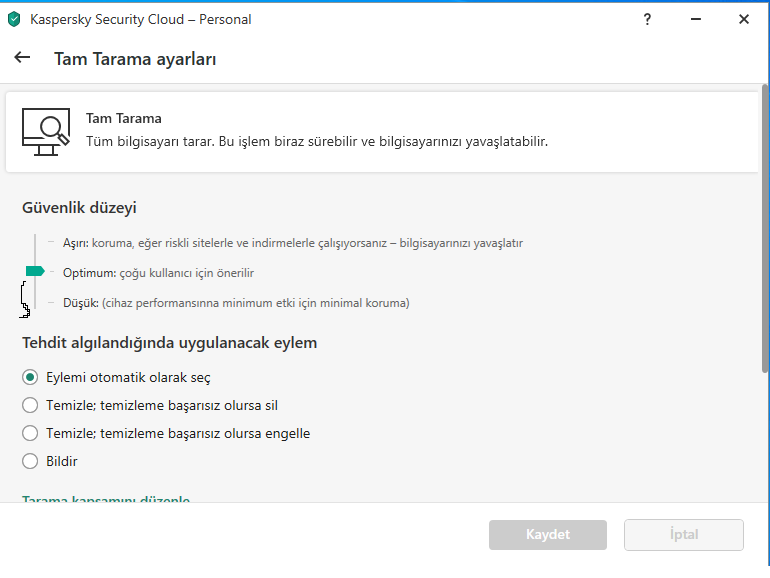This screenshot has width=770, height=578.
Task: Click the 'Optimum: çoğu kullanıcı için önerilir' label
Action: [158, 273]
